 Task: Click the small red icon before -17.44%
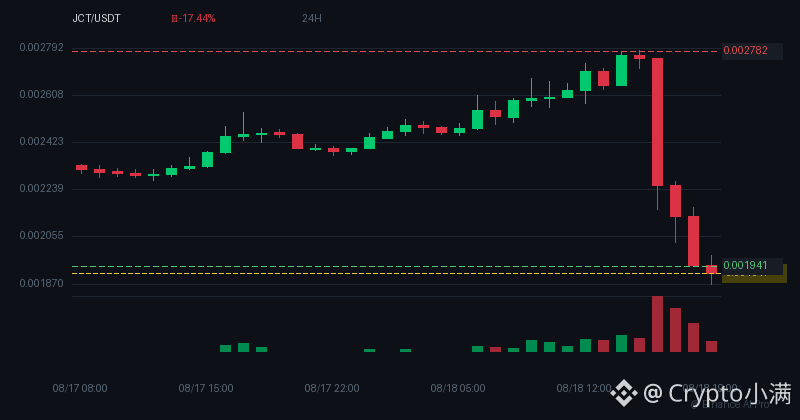click(174, 18)
